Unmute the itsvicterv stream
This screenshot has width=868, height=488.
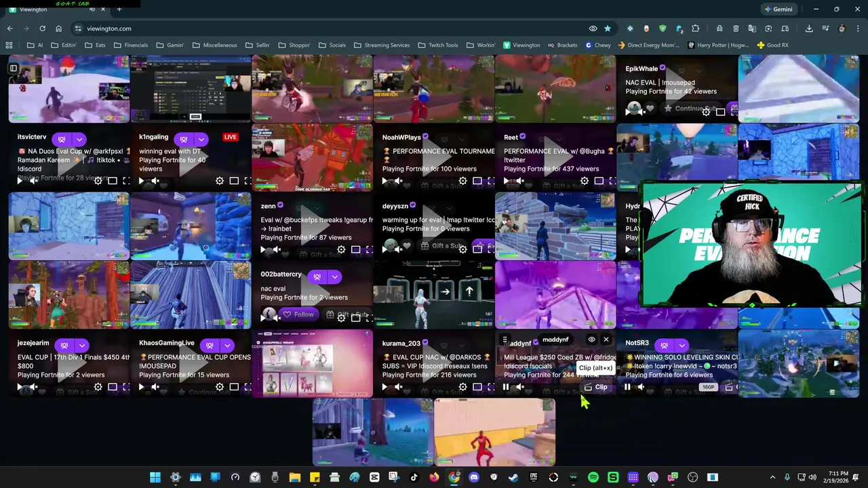coord(33,181)
